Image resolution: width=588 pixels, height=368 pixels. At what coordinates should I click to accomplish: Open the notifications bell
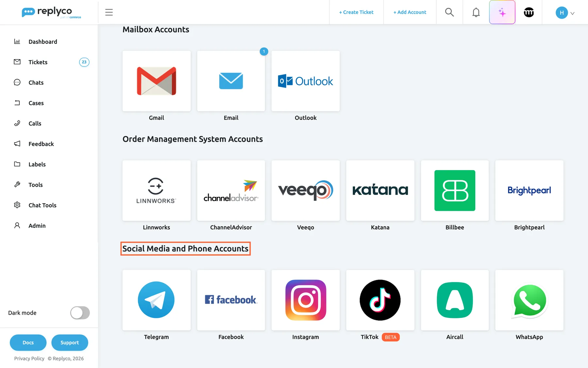pyautogui.click(x=476, y=12)
